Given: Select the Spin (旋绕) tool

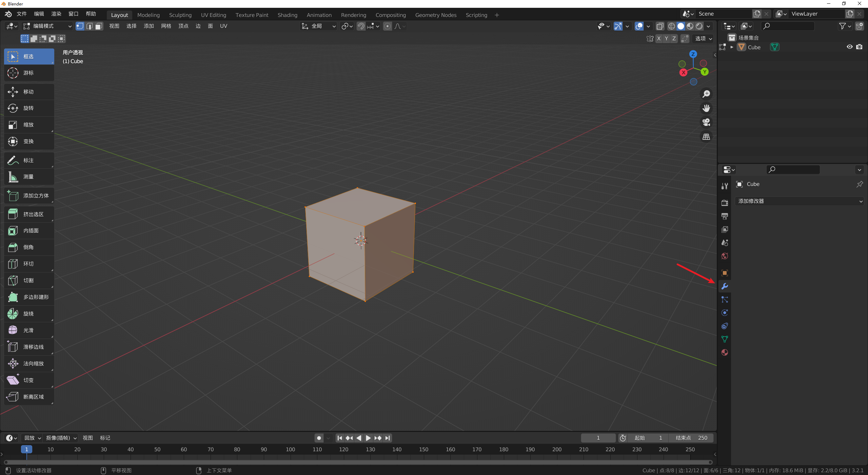Looking at the screenshot, I should [x=28, y=314].
